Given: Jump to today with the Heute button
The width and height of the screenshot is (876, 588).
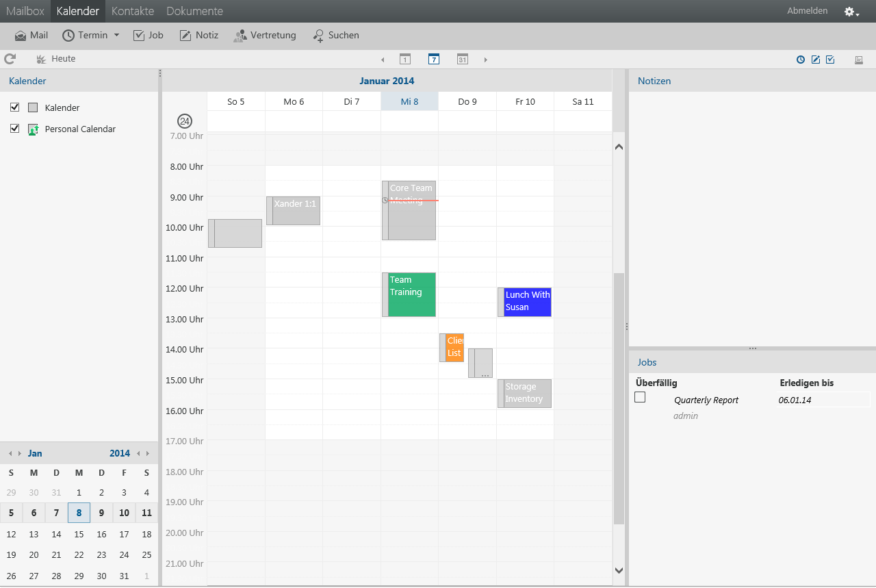Looking at the screenshot, I should click(56, 60).
